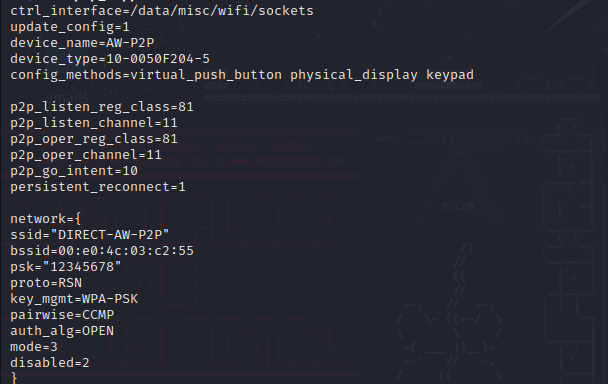The image size is (608, 384).
Task: Click the config_methods virtual_push_button line
Action: (242, 75)
